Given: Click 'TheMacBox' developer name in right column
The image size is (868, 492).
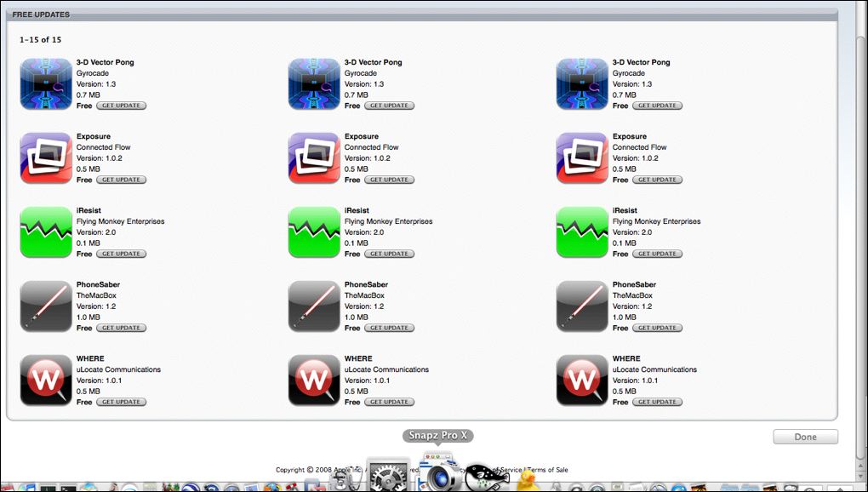Looking at the screenshot, I should [x=632, y=295].
